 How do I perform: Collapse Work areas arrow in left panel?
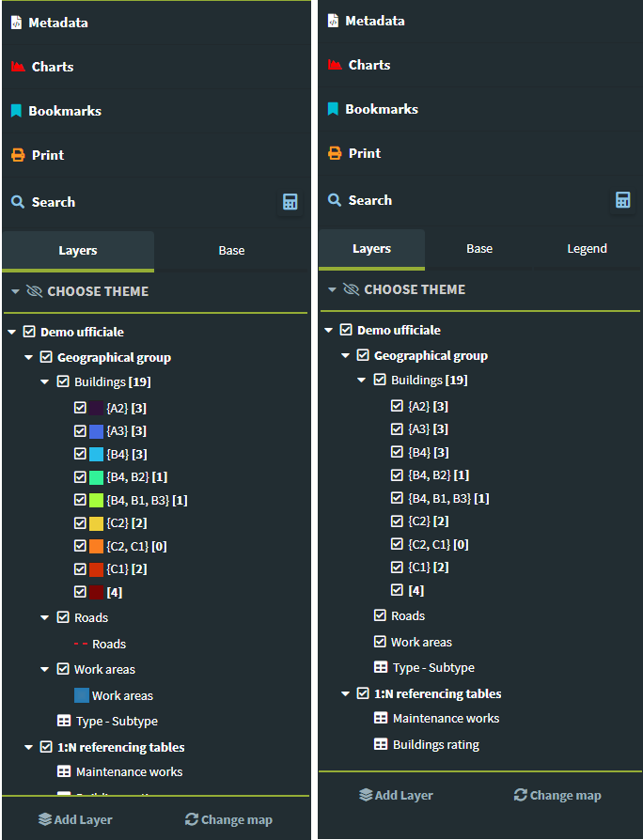(45, 669)
